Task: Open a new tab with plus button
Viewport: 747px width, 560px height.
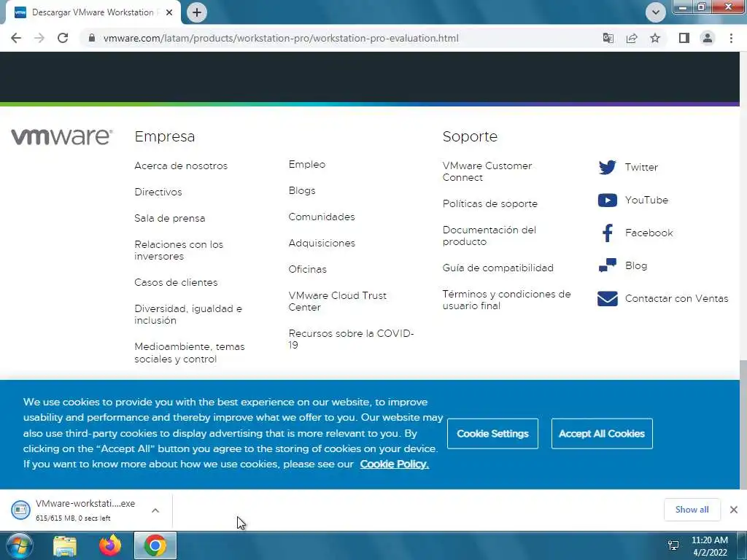Action: pyautogui.click(x=197, y=12)
